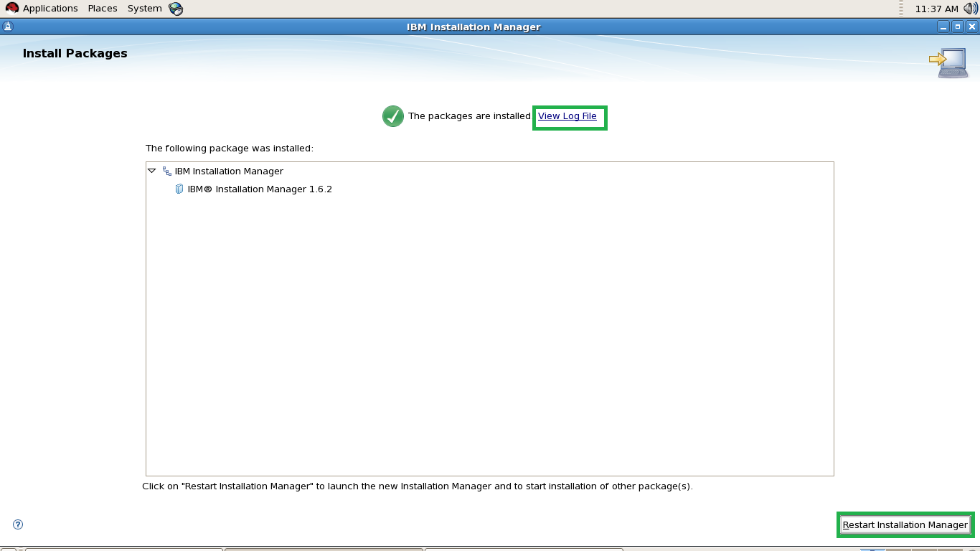980x551 pixels.
Task: Click the speaker volume icon in the panel
Action: click(970, 9)
